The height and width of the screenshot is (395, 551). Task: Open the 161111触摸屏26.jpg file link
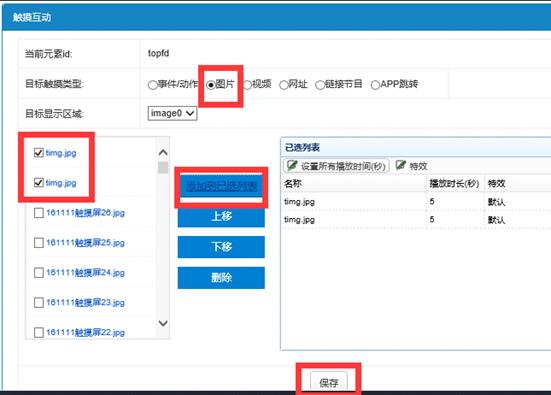point(85,213)
